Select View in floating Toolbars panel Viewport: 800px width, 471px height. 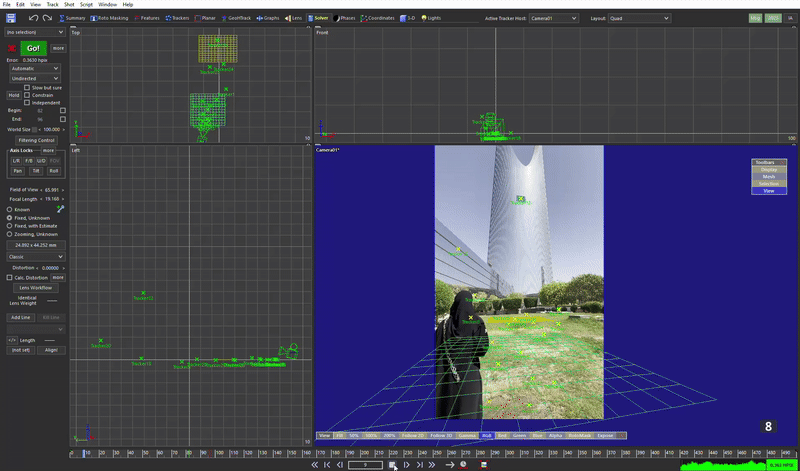click(x=769, y=191)
